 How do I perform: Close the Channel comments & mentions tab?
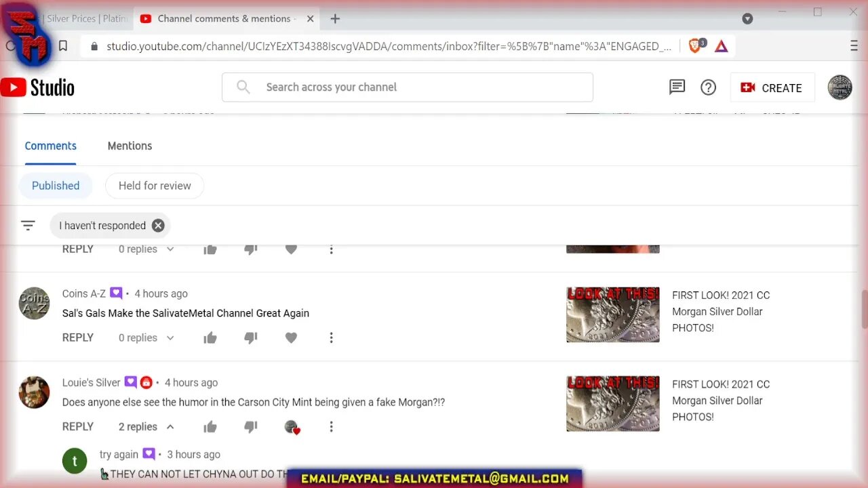click(310, 19)
